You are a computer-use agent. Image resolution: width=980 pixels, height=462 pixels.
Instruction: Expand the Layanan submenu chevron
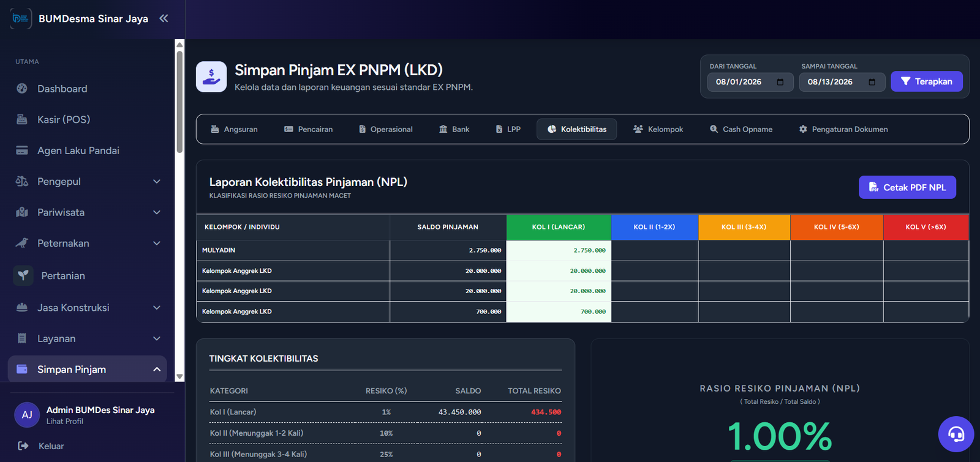coord(157,338)
